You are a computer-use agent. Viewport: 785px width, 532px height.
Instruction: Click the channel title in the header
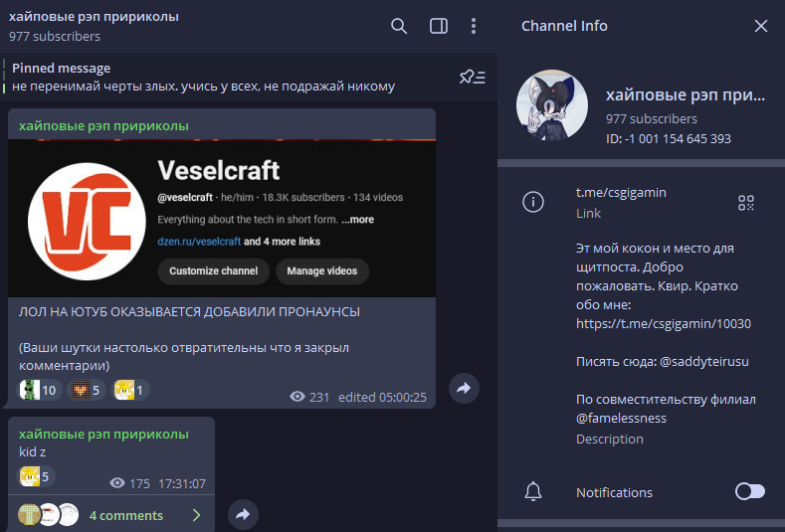94,17
